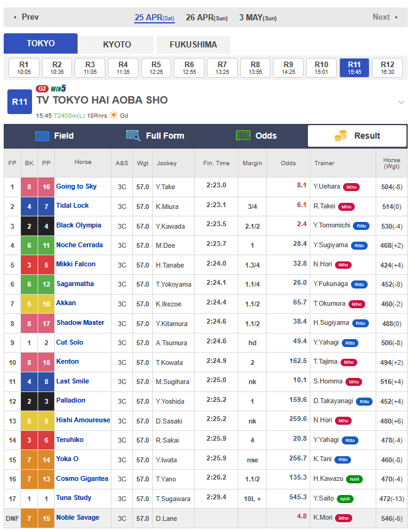Open race R3 at 11:05

(90, 68)
